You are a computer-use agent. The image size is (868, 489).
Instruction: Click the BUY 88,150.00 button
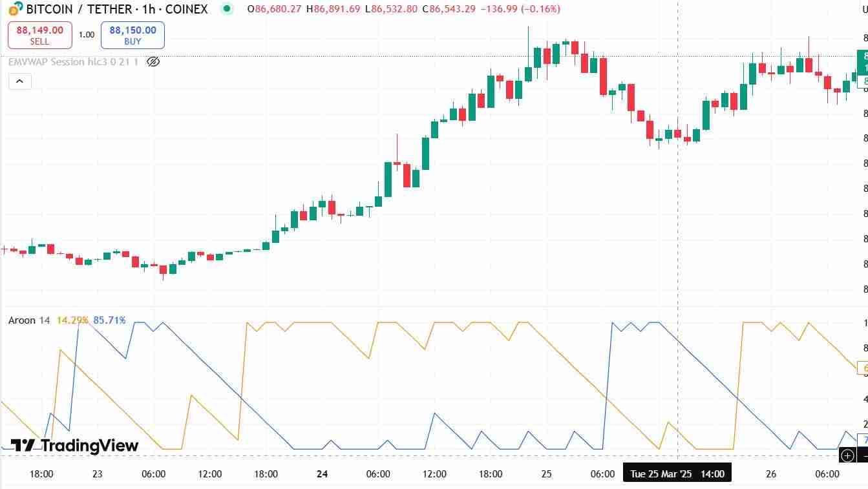click(x=132, y=35)
